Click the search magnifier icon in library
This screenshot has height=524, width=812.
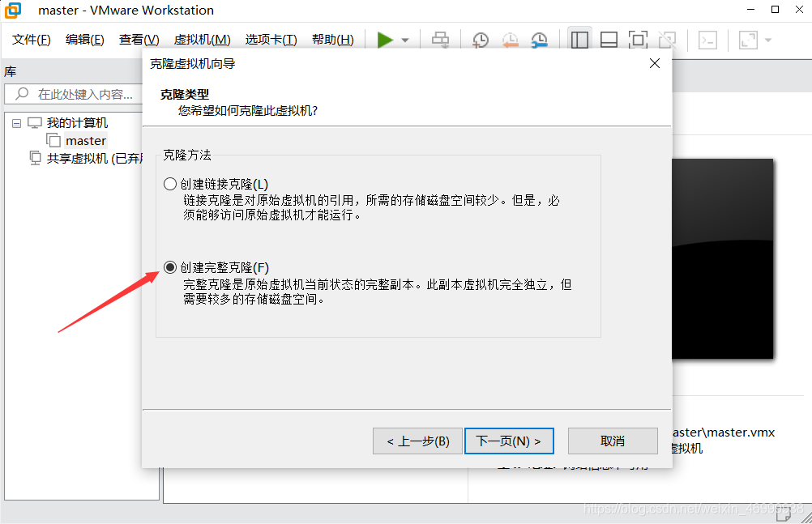point(22,94)
